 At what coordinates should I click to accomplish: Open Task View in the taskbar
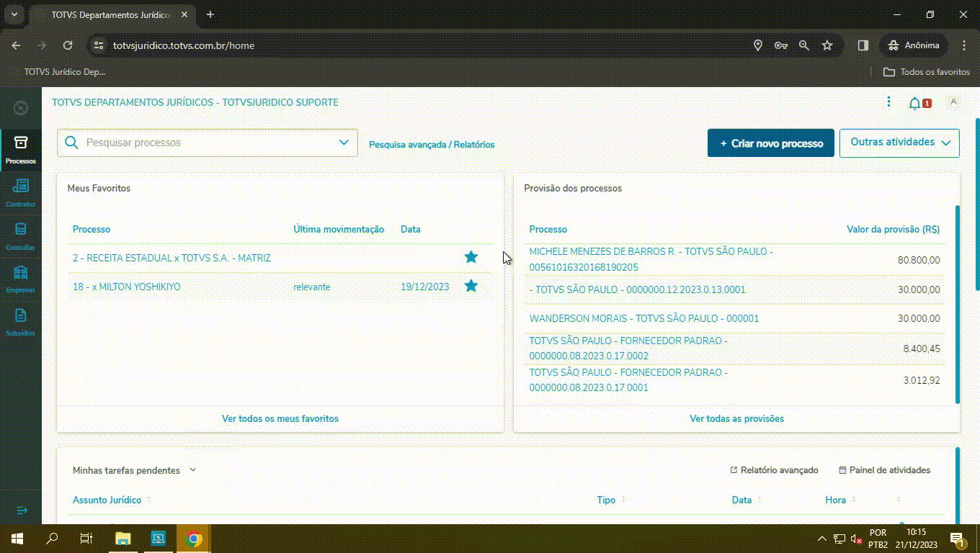click(86, 539)
